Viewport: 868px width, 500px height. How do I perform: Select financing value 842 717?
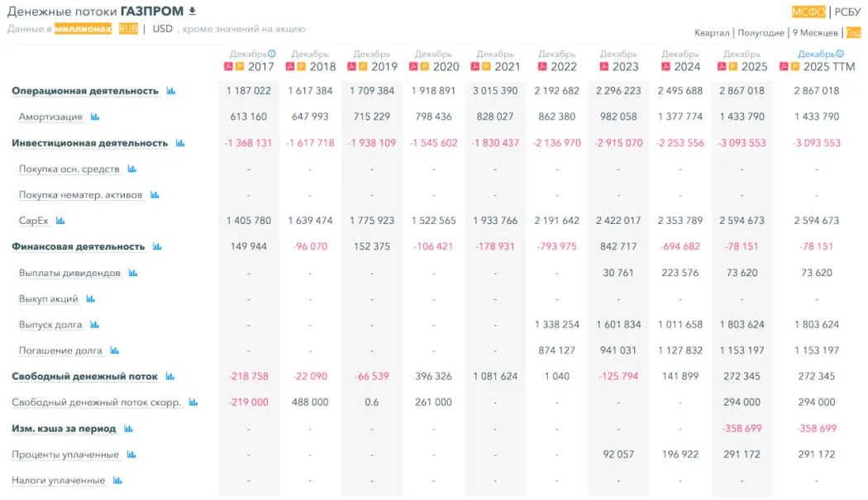coord(618,246)
